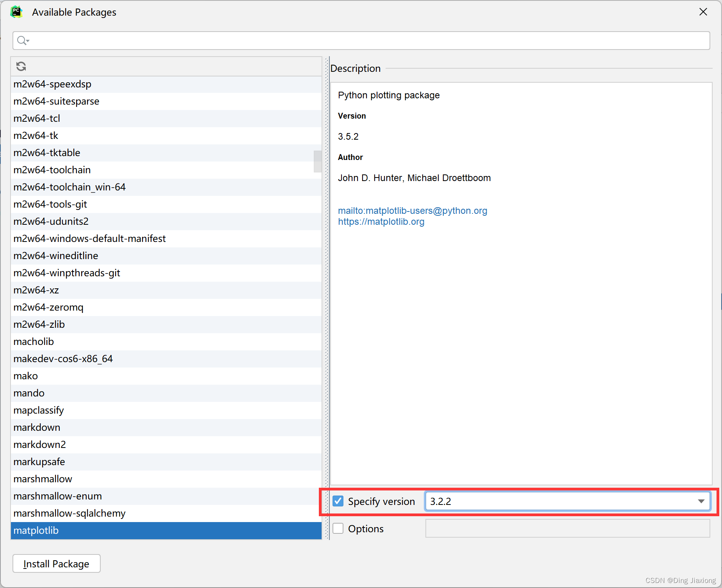
Task: Click the search magnifier icon
Action: point(23,41)
